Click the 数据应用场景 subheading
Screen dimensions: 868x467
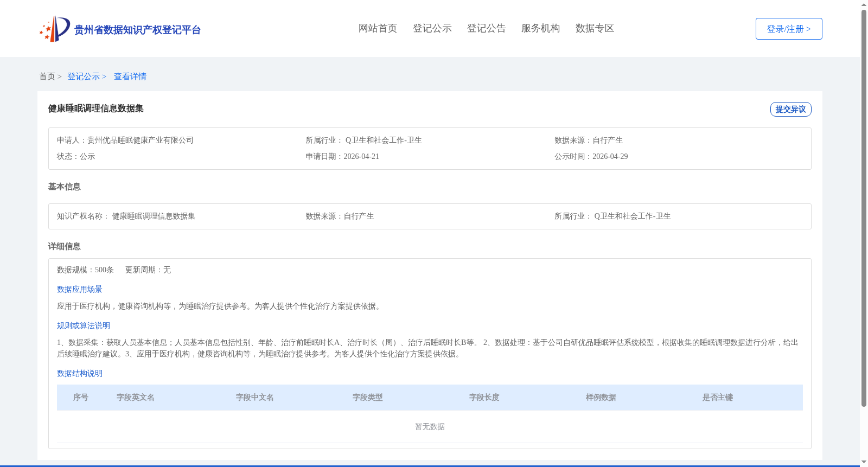[x=80, y=289]
